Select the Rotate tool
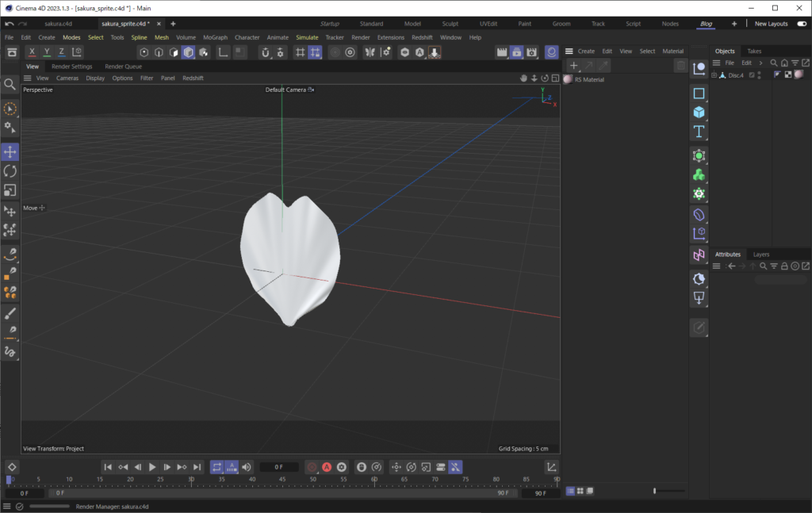 (11, 170)
